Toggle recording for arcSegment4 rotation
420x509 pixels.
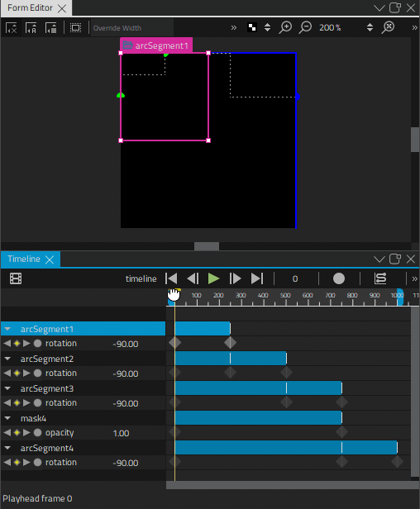click(38, 463)
